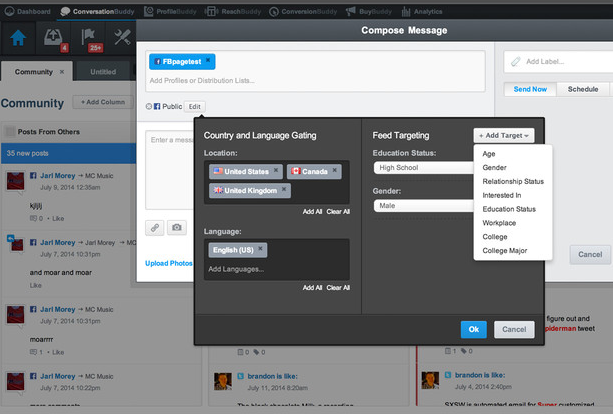Click Add All under Language
Viewport: 613px width, 414px height.
click(312, 287)
